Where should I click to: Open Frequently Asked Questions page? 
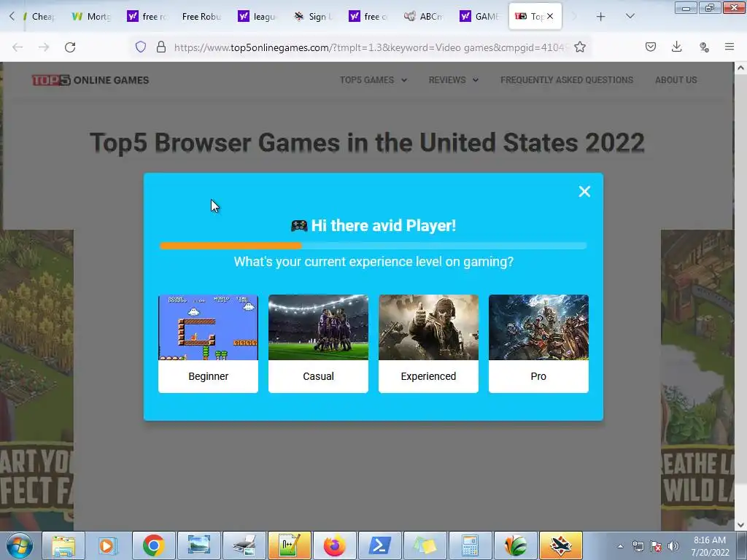pos(566,80)
